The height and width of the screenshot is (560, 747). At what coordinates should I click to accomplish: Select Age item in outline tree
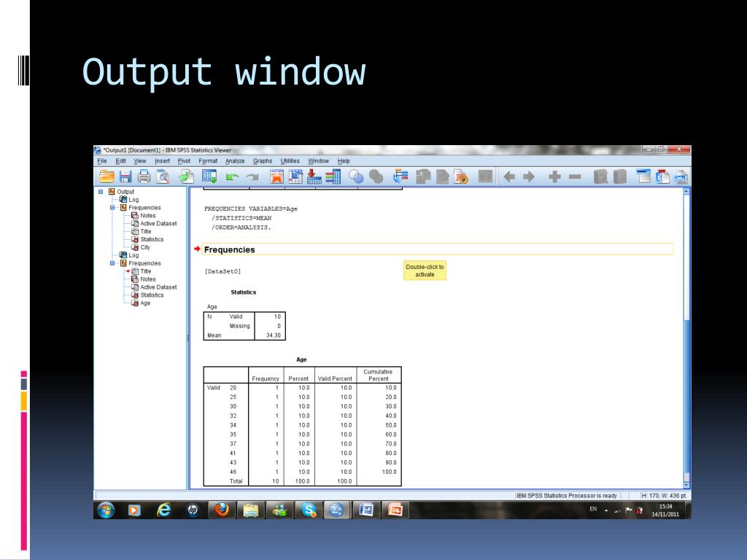pos(141,303)
